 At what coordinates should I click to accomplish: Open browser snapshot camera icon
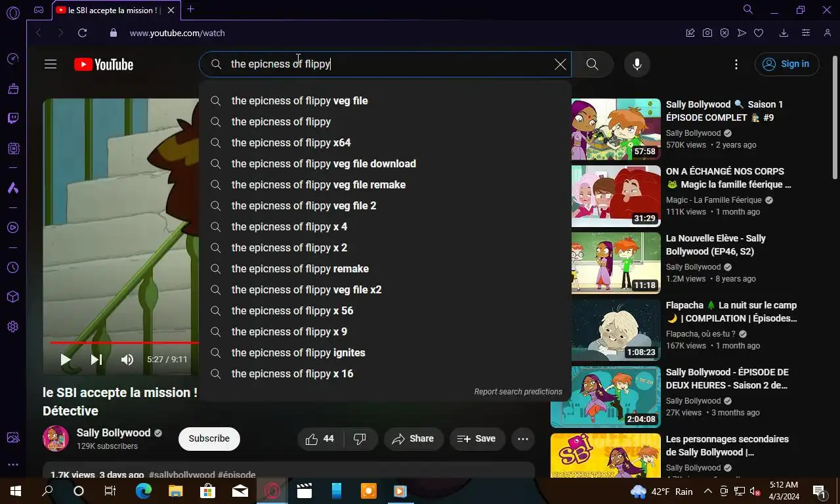pyautogui.click(x=707, y=33)
